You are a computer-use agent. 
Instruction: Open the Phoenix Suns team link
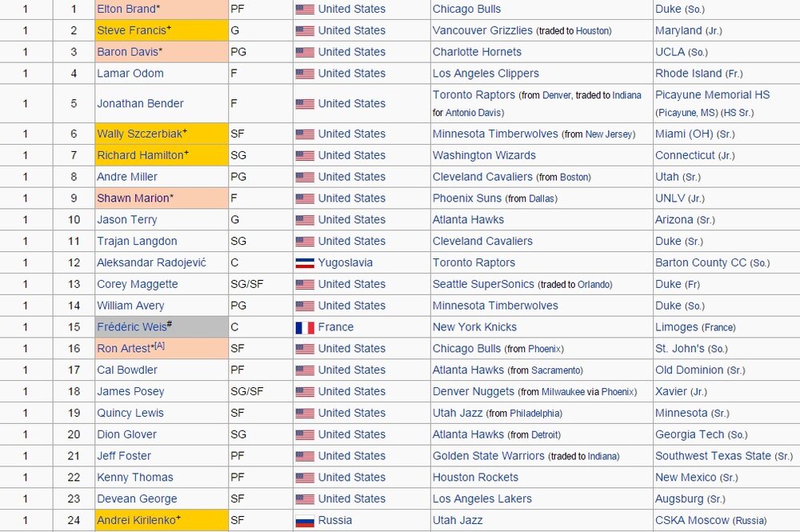click(467, 198)
